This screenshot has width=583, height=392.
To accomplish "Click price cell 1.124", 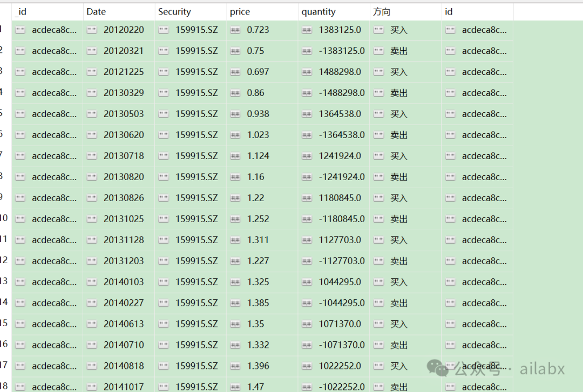I will (258, 156).
